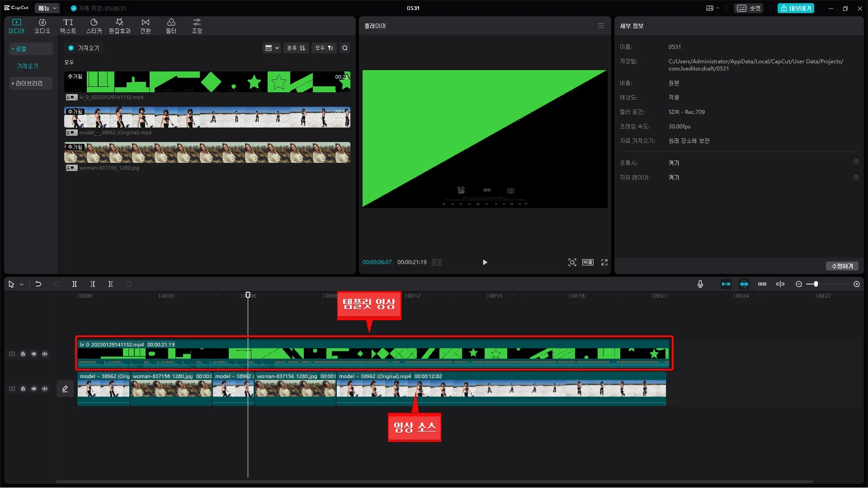Zoom in timeline with plus magnifier
The width and height of the screenshot is (868, 488).
pos(857,284)
